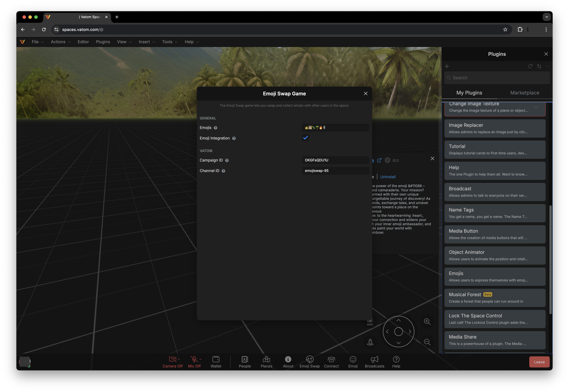Open the Insert menu dropdown
The height and width of the screenshot is (392, 569).
tap(147, 42)
